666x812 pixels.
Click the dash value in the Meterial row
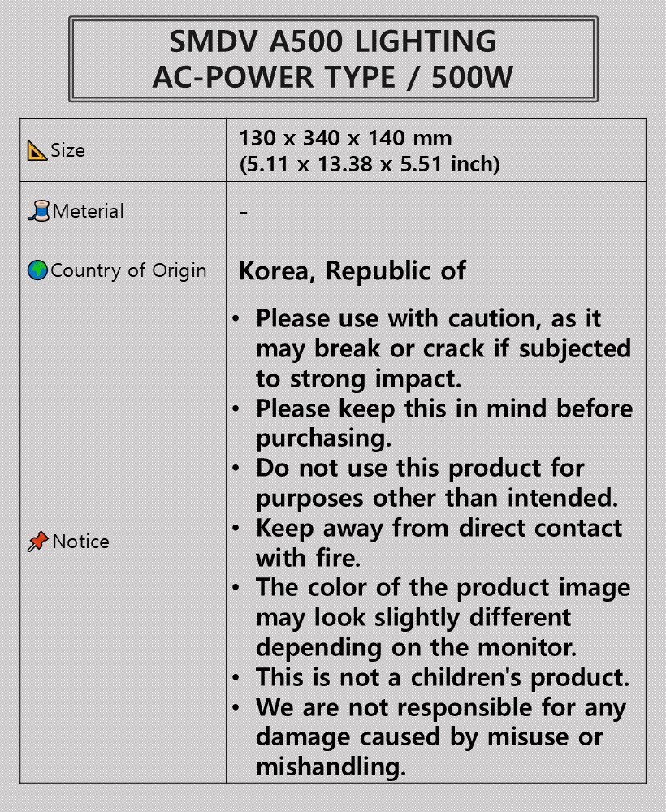[x=244, y=212]
